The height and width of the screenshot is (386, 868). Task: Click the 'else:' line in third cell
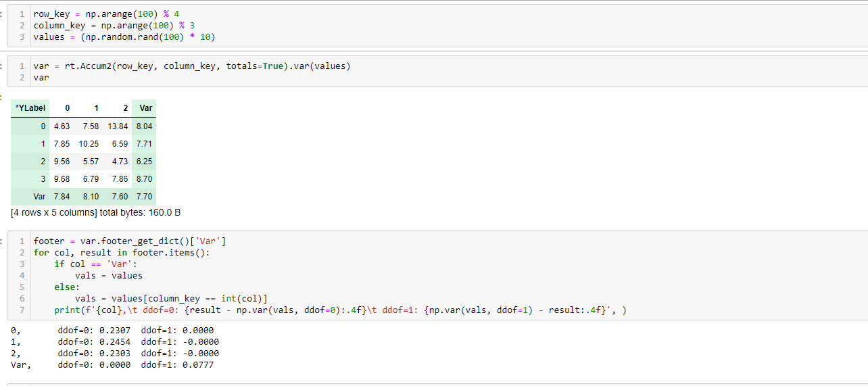click(67, 287)
